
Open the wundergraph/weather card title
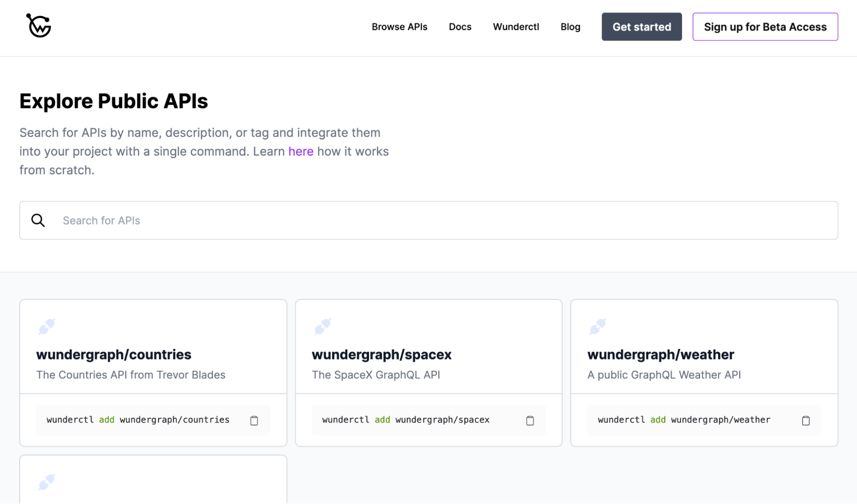coord(661,354)
